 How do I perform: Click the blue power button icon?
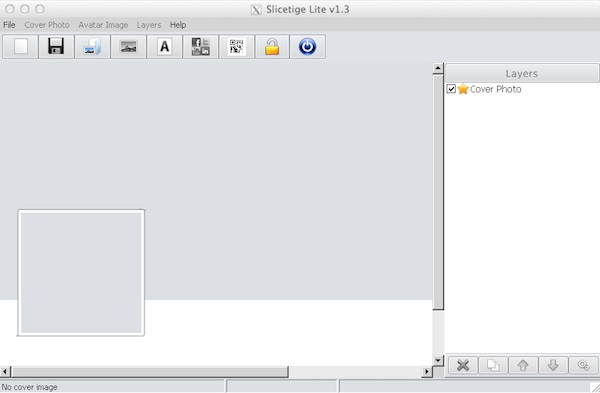tap(308, 47)
